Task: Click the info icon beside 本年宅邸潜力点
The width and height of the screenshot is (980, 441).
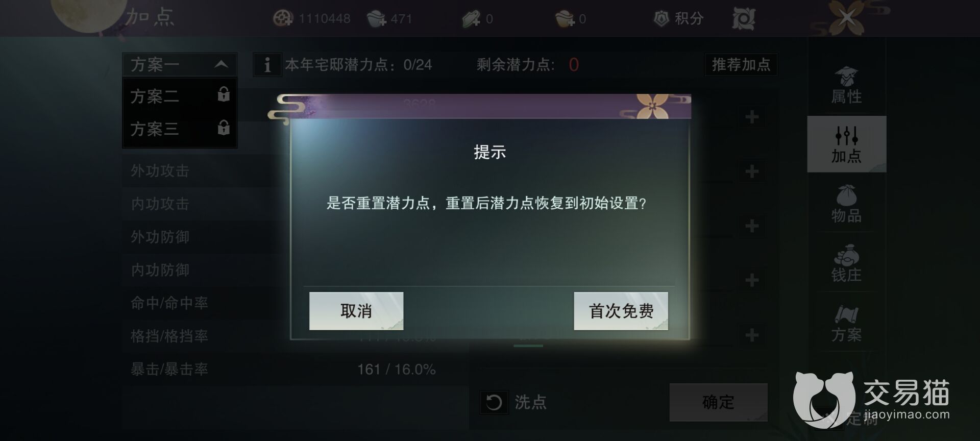Action: pyautogui.click(x=267, y=65)
